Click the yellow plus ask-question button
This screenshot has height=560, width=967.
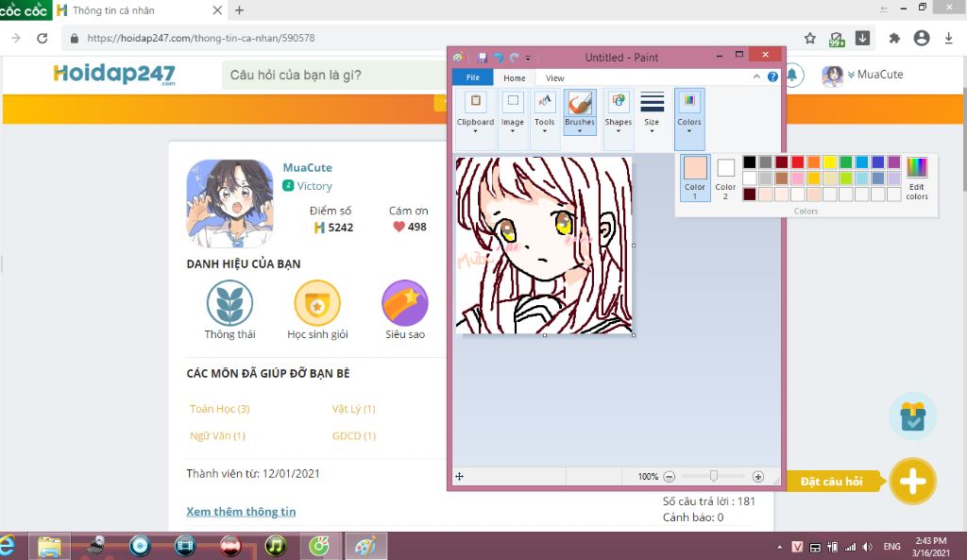point(913,481)
